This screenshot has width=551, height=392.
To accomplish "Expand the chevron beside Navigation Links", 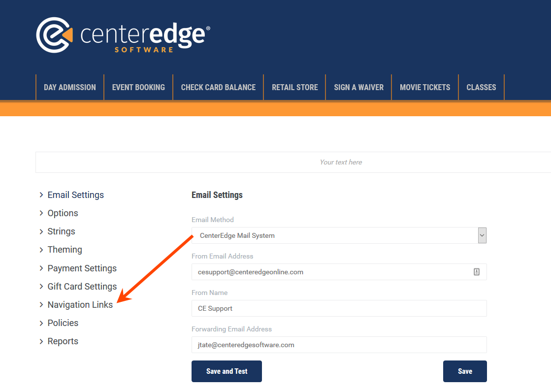I will tap(41, 305).
